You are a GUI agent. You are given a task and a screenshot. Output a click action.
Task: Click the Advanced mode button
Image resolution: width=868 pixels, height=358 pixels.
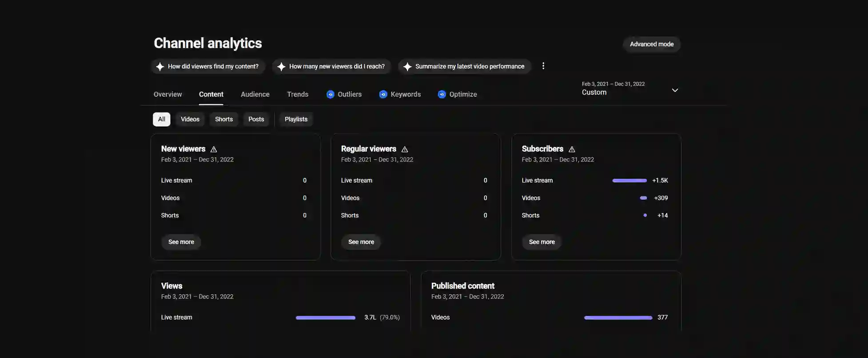coord(652,44)
